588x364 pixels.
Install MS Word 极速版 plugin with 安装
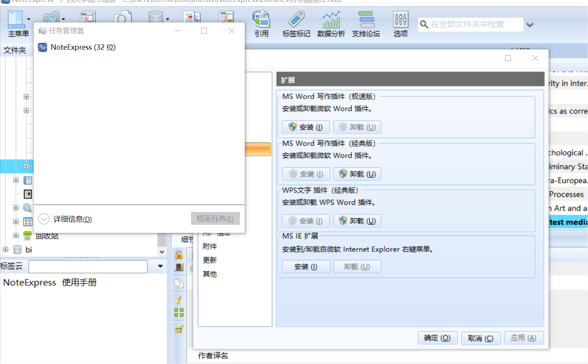pyautogui.click(x=306, y=127)
